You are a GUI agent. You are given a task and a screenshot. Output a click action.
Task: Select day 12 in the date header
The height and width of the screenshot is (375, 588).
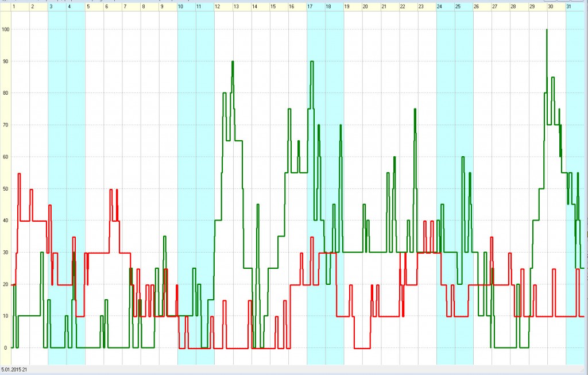coord(224,6)
